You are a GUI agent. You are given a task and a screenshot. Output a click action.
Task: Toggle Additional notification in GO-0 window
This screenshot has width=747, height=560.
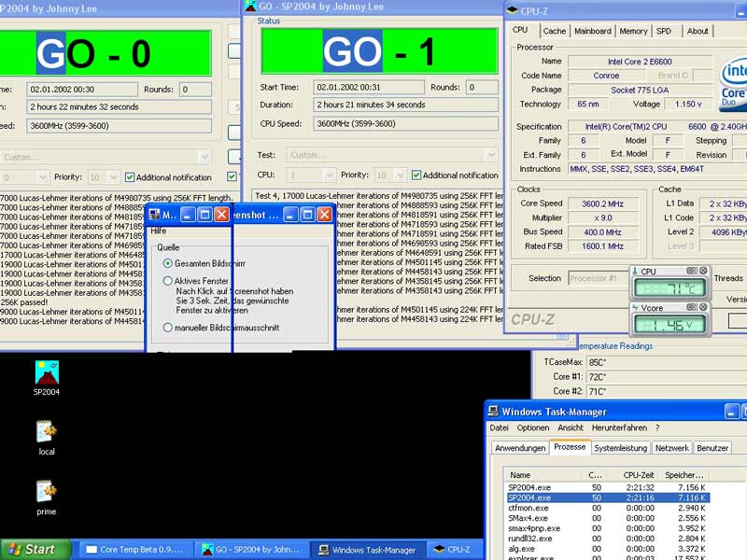pyautogui.click(x=130, y=177)
